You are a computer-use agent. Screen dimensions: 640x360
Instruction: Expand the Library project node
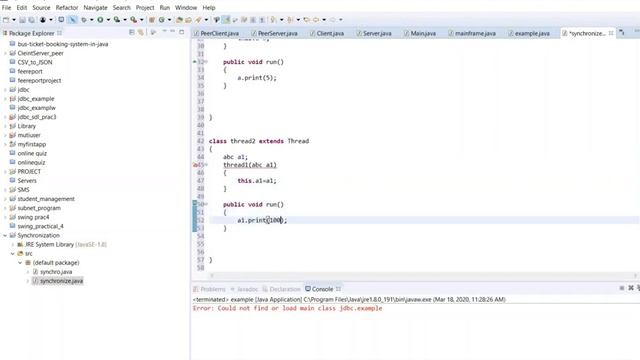point(5,126)
